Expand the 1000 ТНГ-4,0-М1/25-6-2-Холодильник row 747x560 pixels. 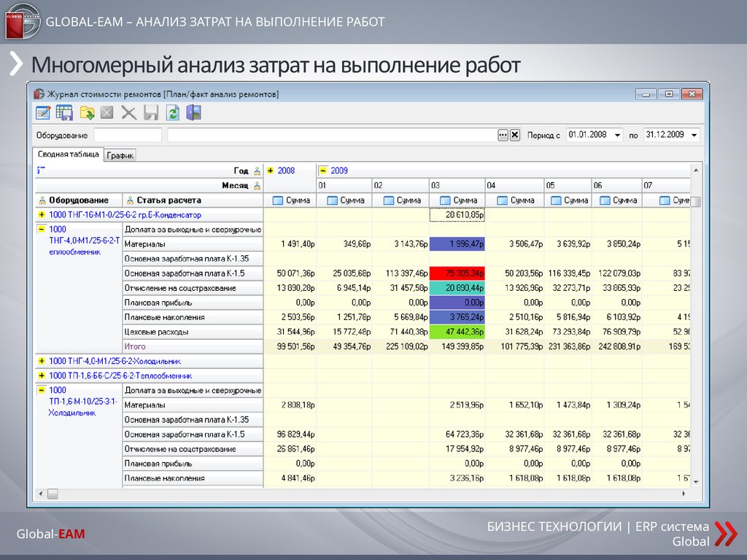(x=41, y=361)
